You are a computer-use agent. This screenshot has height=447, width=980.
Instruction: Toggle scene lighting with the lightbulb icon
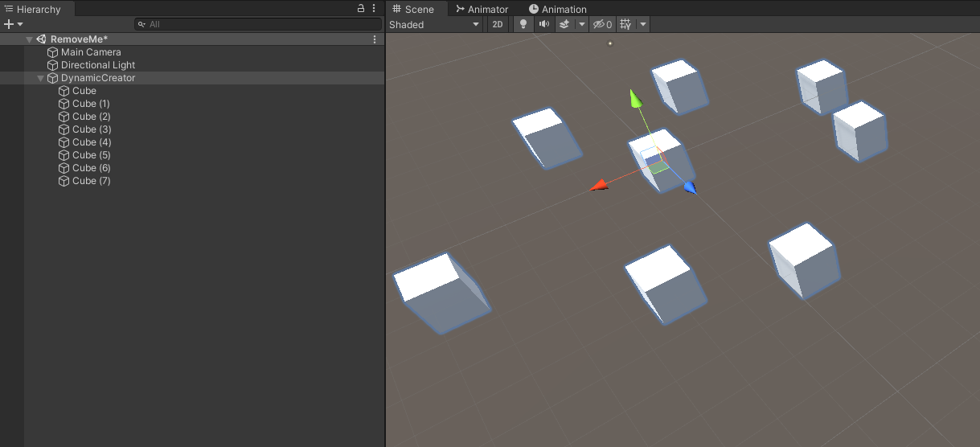point(523,24)
